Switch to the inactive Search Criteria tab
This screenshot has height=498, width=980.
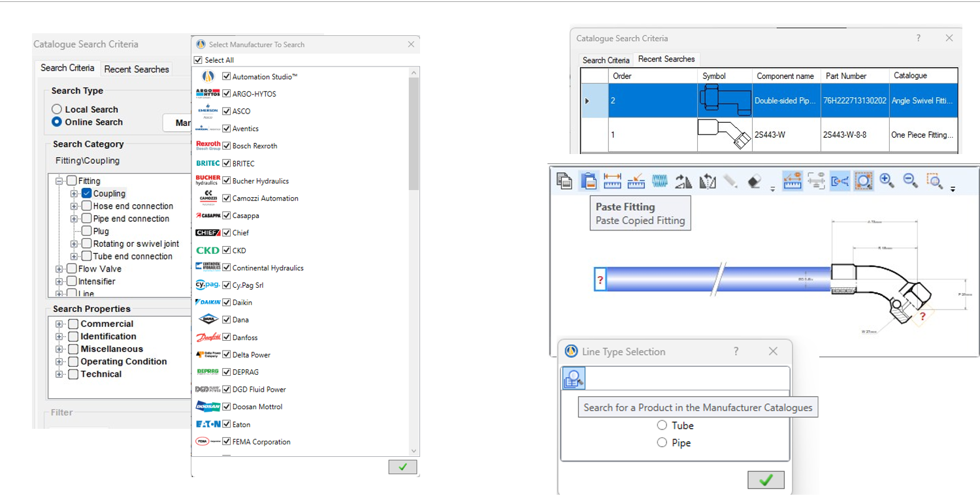pos(606,60)
